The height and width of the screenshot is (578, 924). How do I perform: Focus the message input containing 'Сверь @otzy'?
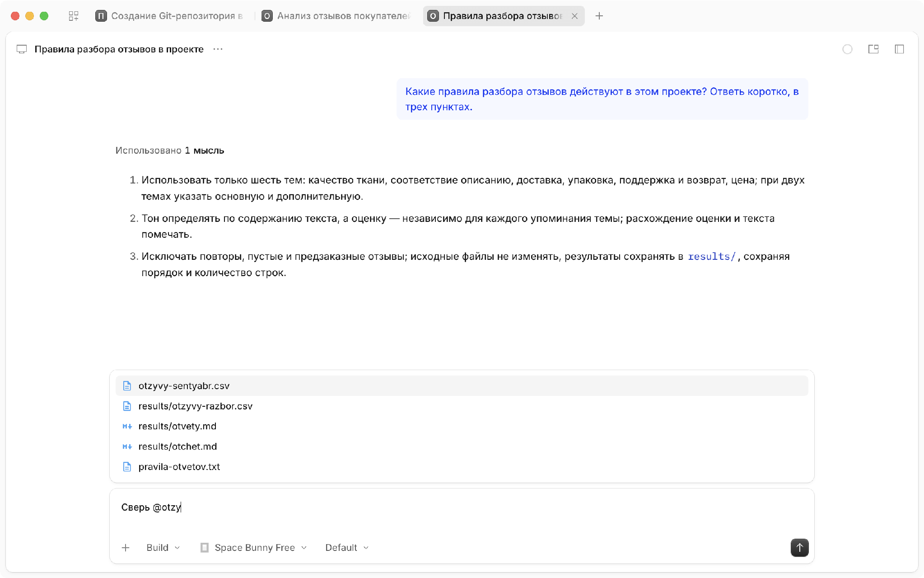[462, 508]
